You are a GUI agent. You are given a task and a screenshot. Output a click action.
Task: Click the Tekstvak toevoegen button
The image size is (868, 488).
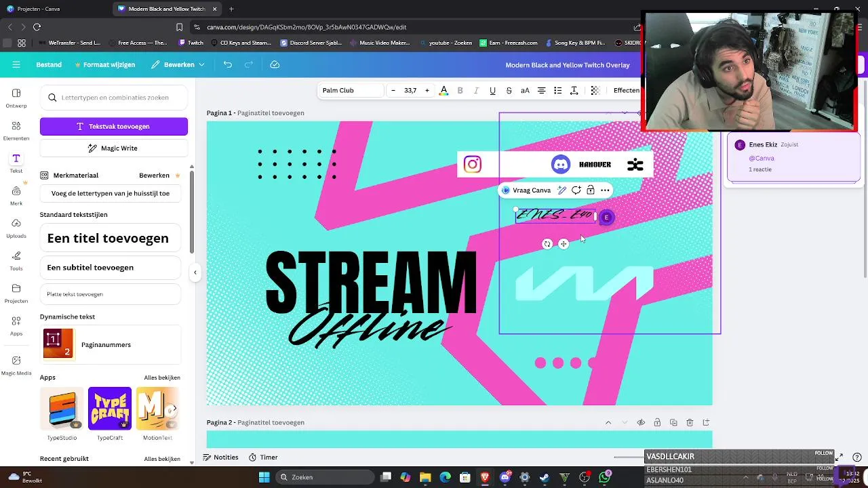click(114, 126)
